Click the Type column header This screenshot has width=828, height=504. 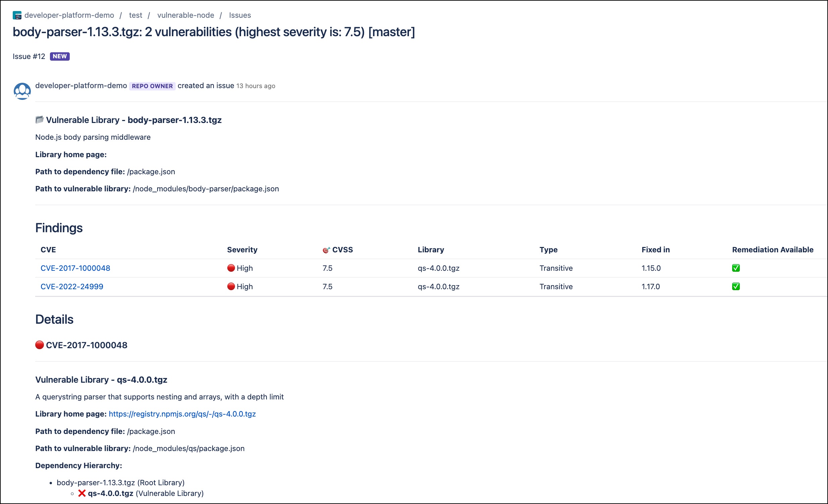(548, 250)
